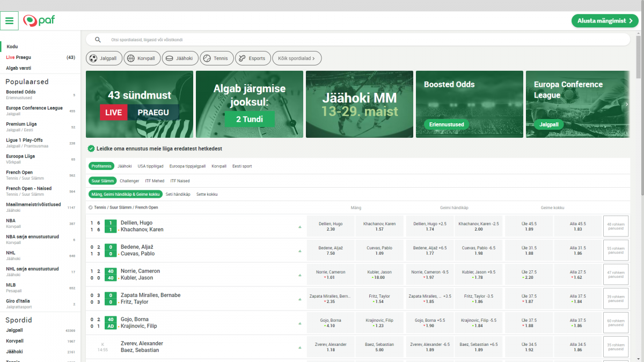Select the Jäähoki hockey puck chip
Screen dimensions: 644x362
[180, 58]
